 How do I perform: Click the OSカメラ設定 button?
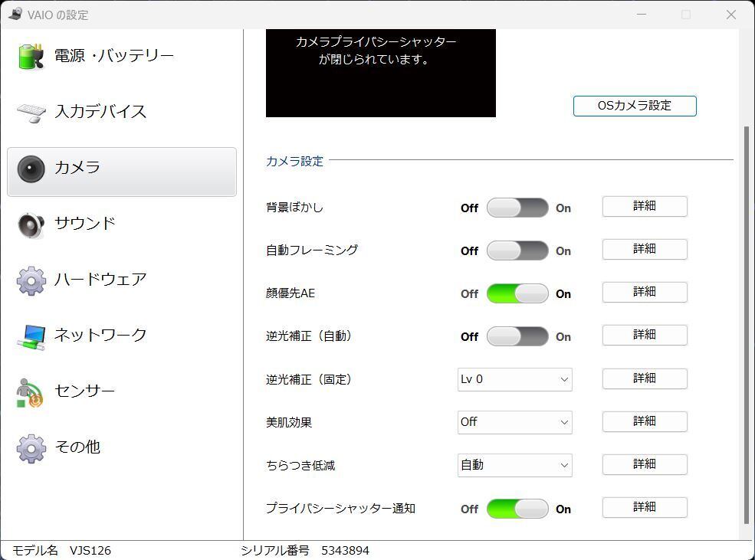[635, 106]
